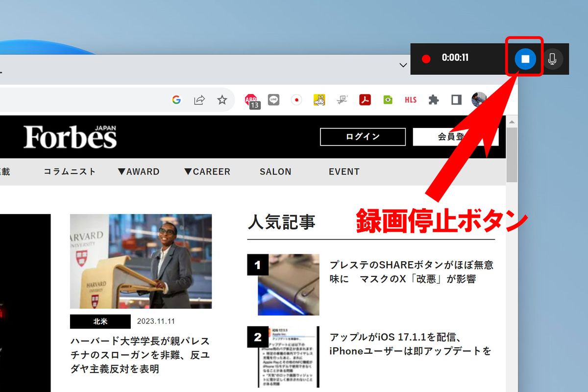Expand the ▼AWARD menu
This screenshot has width=588, height=392.
click(139, 171)
